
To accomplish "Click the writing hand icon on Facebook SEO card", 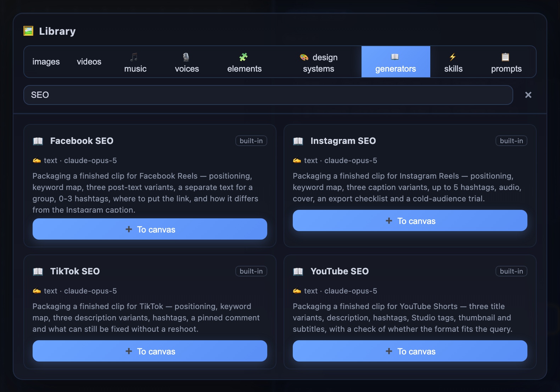I will click(37, 161).
